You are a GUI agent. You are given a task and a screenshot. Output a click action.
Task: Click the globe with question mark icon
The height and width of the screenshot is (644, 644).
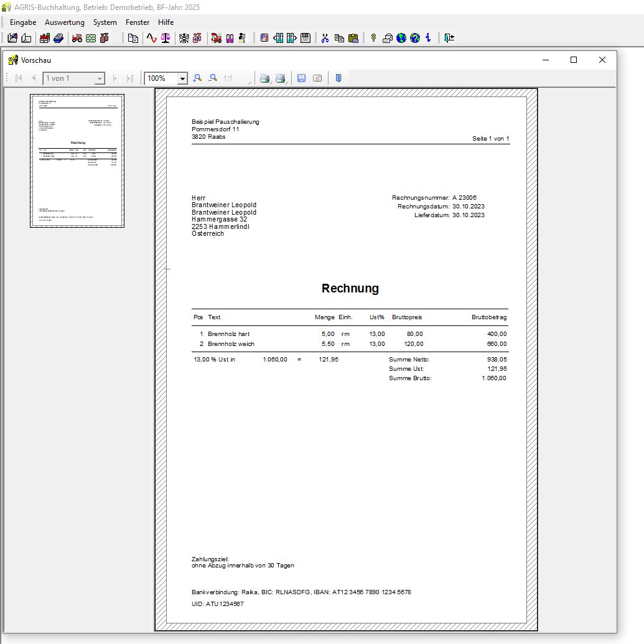[415, 38]
